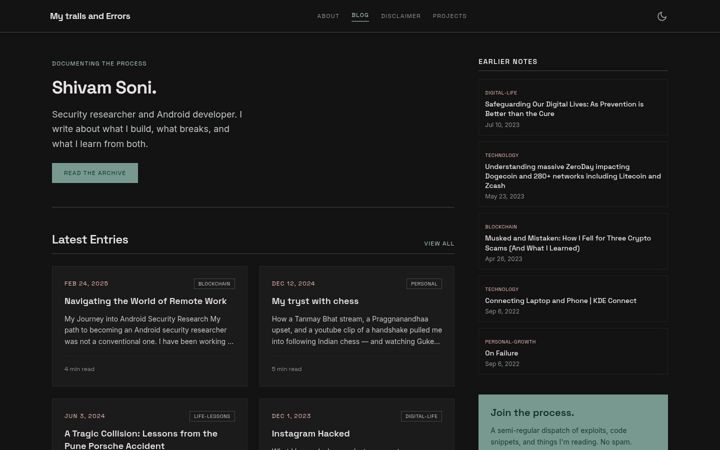Click the Security researcher intro paragraph
The image size is (720, 450).
[147, 129]
